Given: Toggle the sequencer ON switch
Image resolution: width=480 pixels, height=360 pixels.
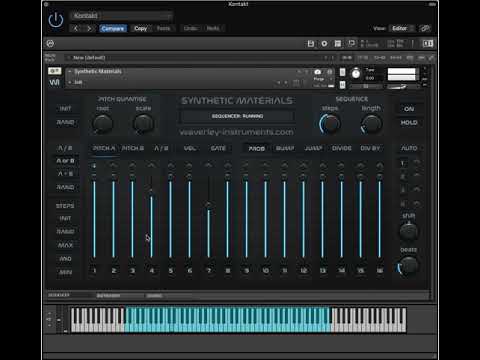Looking at the screenshot, I should [409, 109].
